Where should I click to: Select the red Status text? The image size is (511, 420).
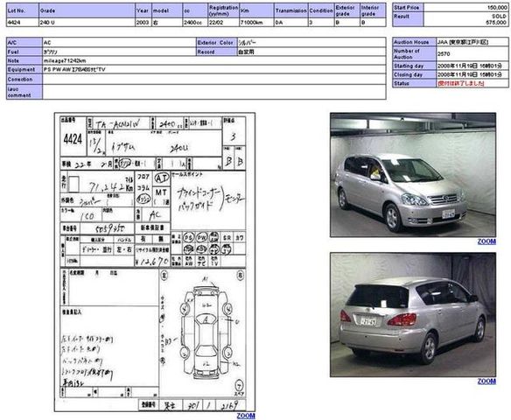pos(461,83)
